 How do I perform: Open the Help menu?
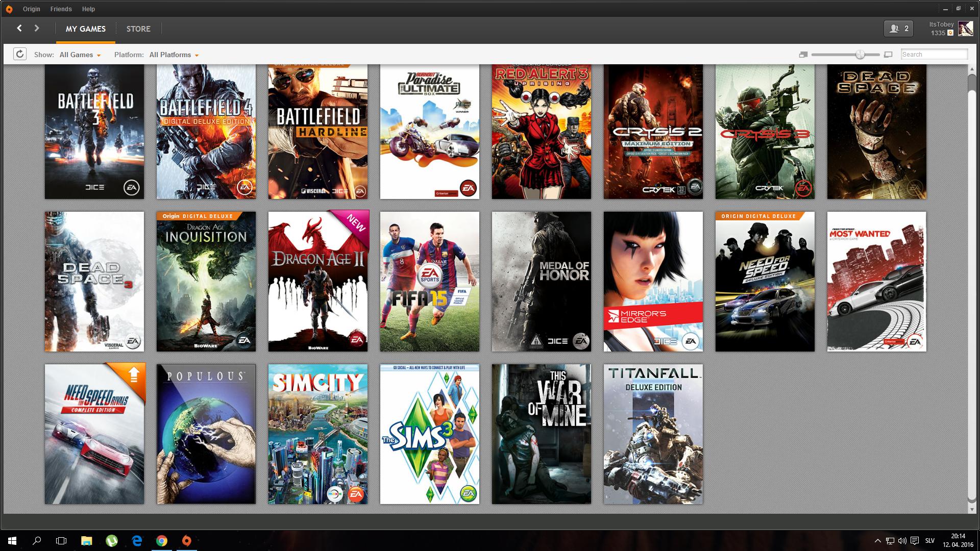pyautogui.click(x=88, y=9)
